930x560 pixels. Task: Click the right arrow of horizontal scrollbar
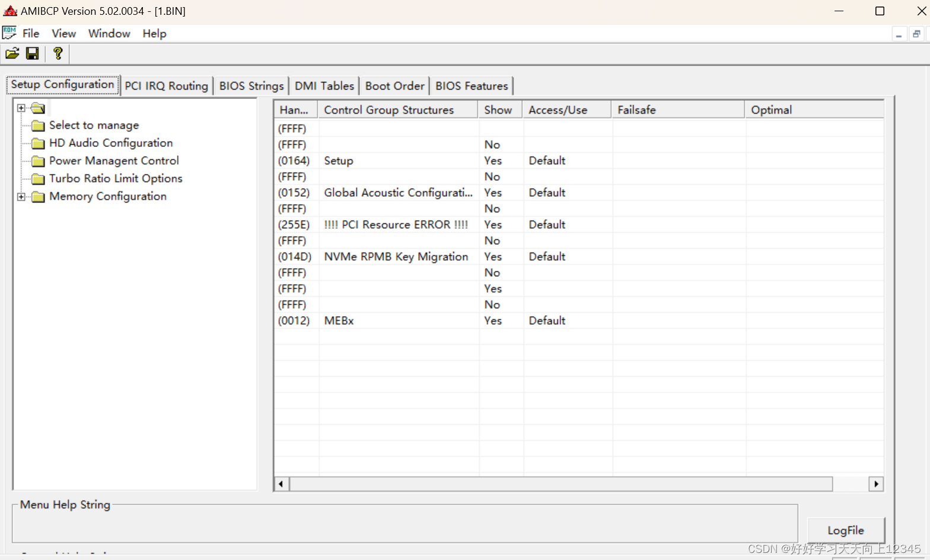pos(876,484)
